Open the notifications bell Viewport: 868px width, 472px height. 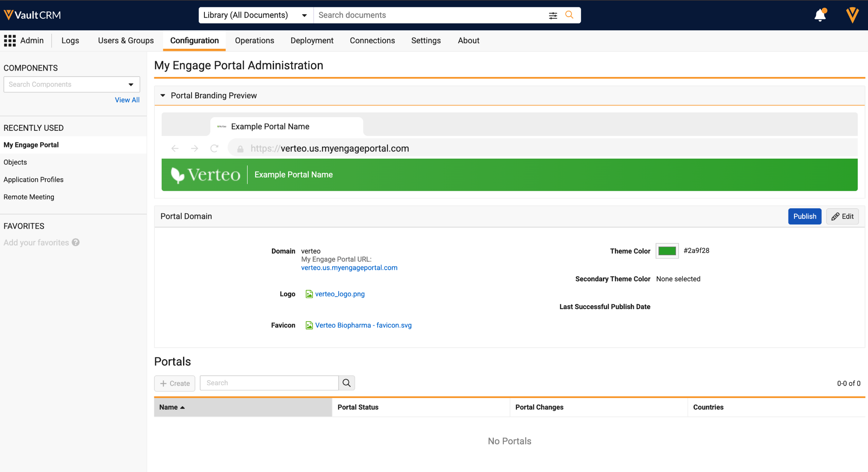[x=820, y=15]
